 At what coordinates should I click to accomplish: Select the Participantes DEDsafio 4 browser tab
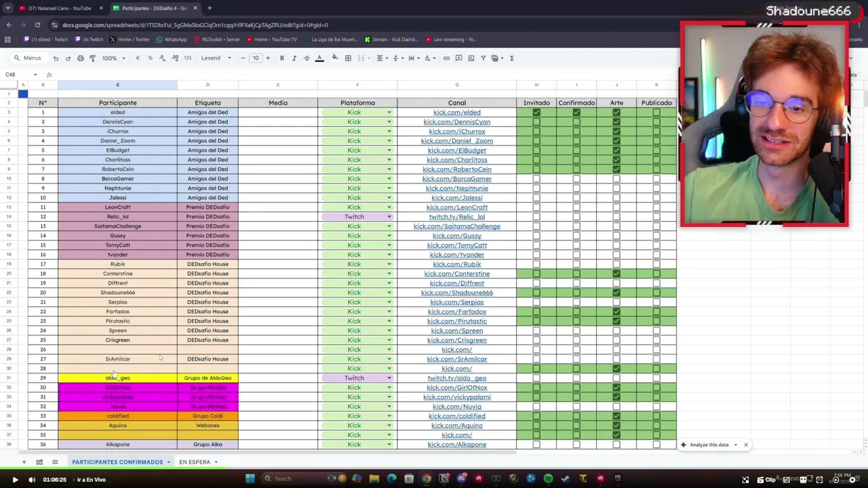click(x=153, y=8)
